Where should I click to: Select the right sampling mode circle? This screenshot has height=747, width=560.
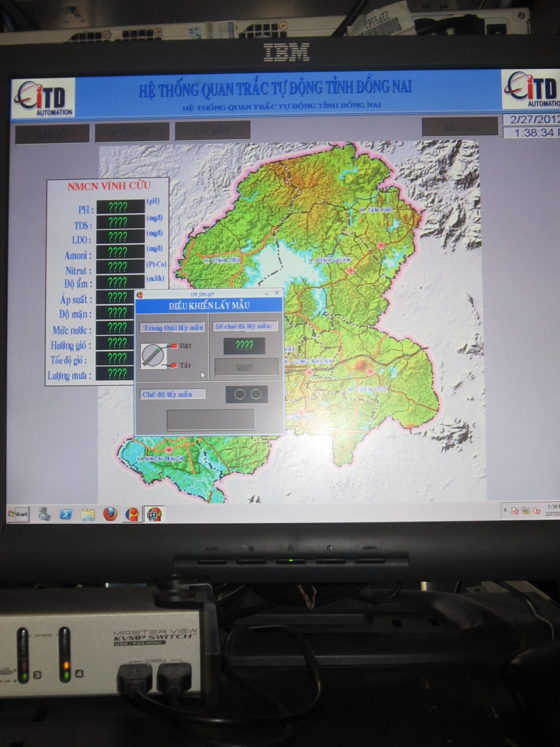coord(256,394)
